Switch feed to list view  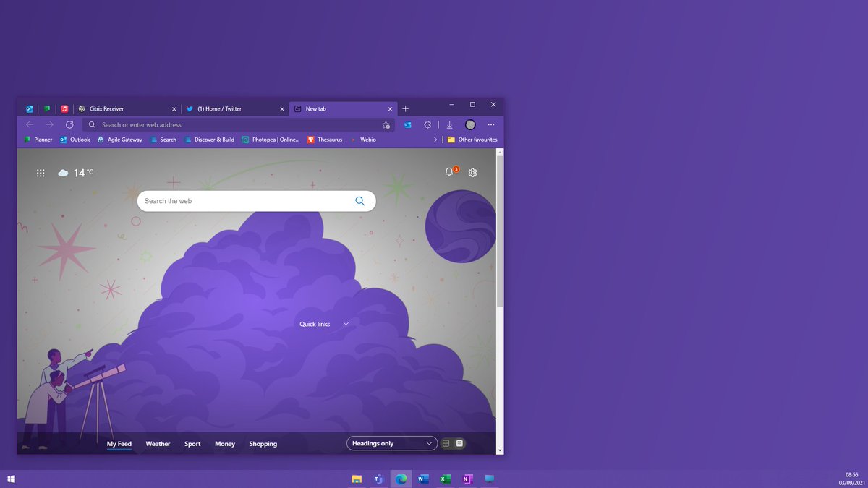[x=459, y=443]
